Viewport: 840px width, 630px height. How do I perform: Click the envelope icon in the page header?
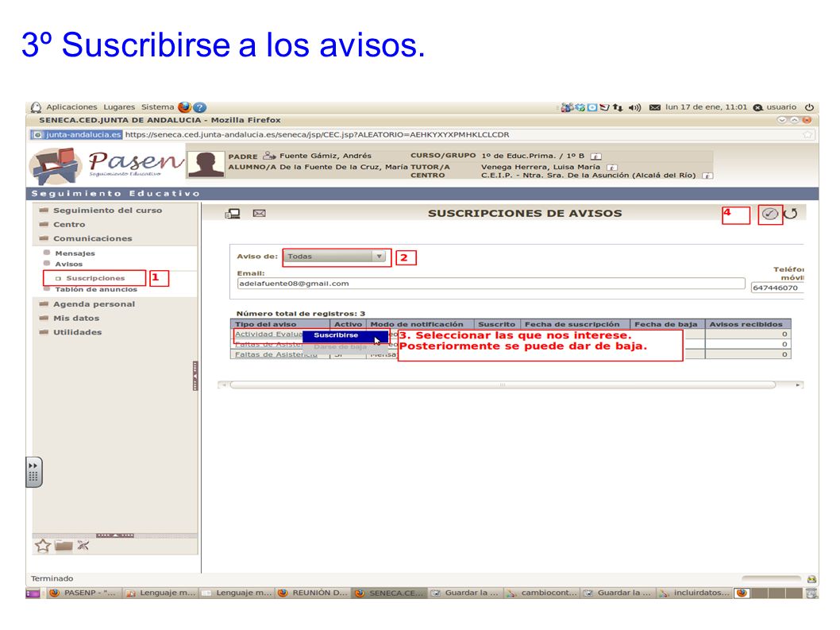coord(260,214)
